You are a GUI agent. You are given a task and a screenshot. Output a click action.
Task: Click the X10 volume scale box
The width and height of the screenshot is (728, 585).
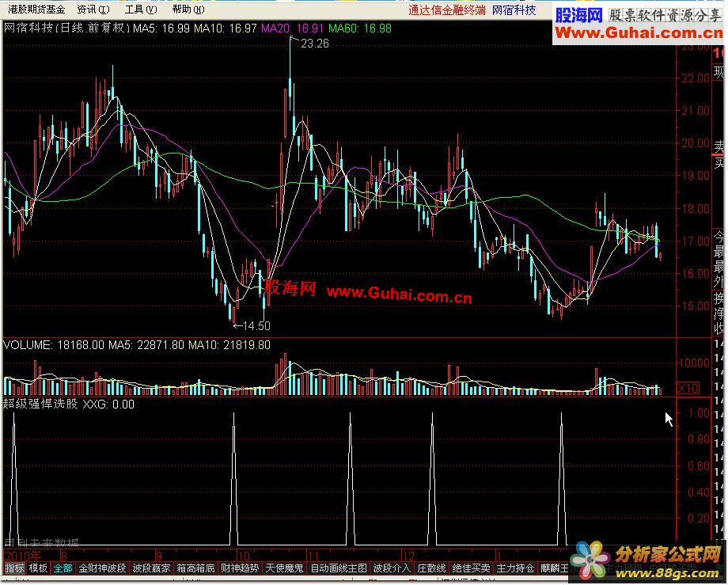[688, 388]
